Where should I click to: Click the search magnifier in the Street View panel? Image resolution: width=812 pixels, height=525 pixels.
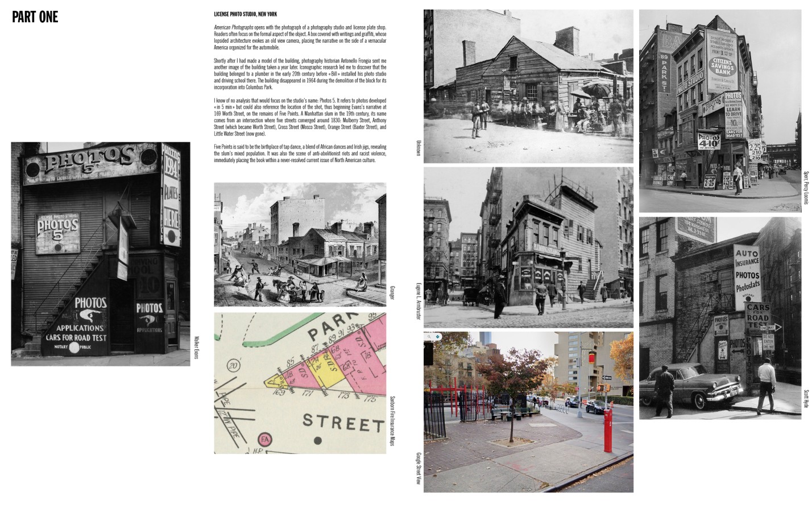pyautogui.click(x=429, y=337)
